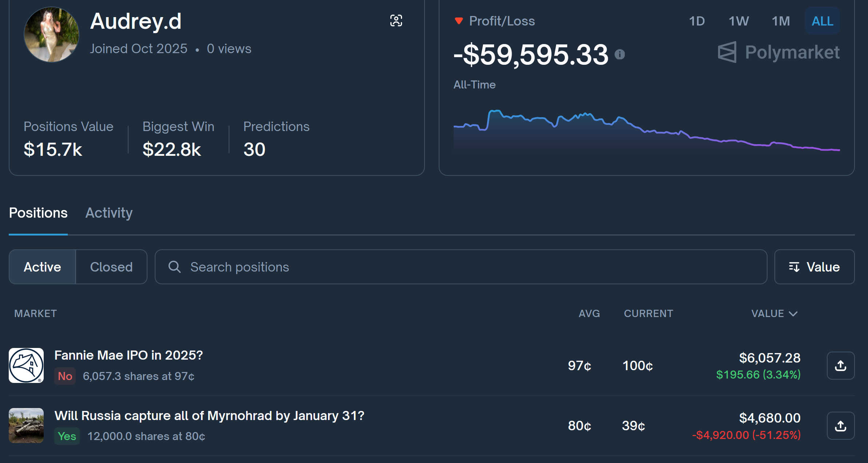Click the profile QR scan icon

(x=396, y=21)
